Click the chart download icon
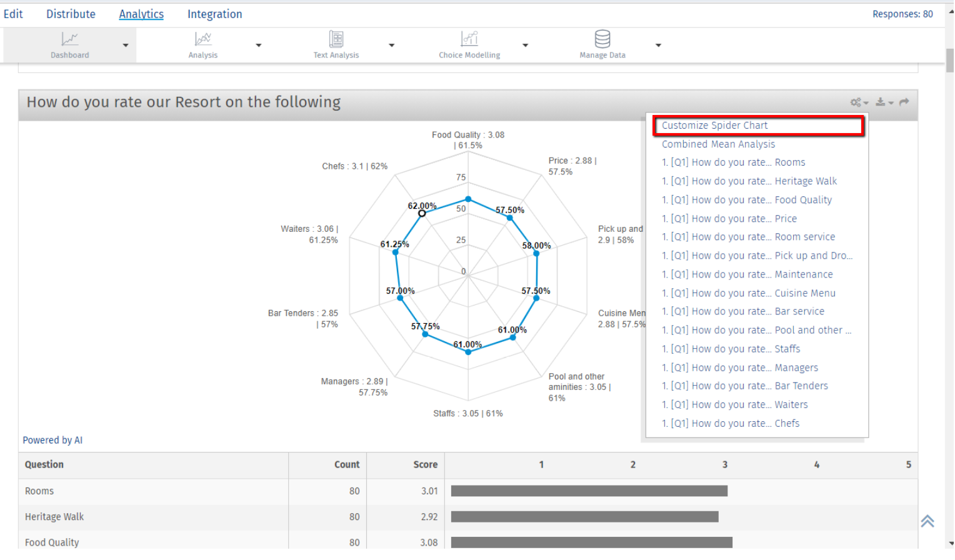Image resolution: width=955 pixels, height=560 pixels. click(x=881, y=102)
